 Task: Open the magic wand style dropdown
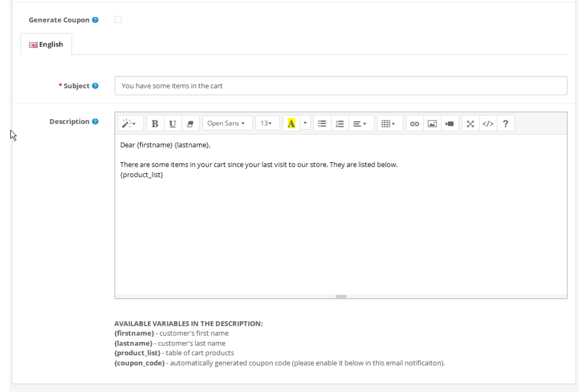[130, 123]
